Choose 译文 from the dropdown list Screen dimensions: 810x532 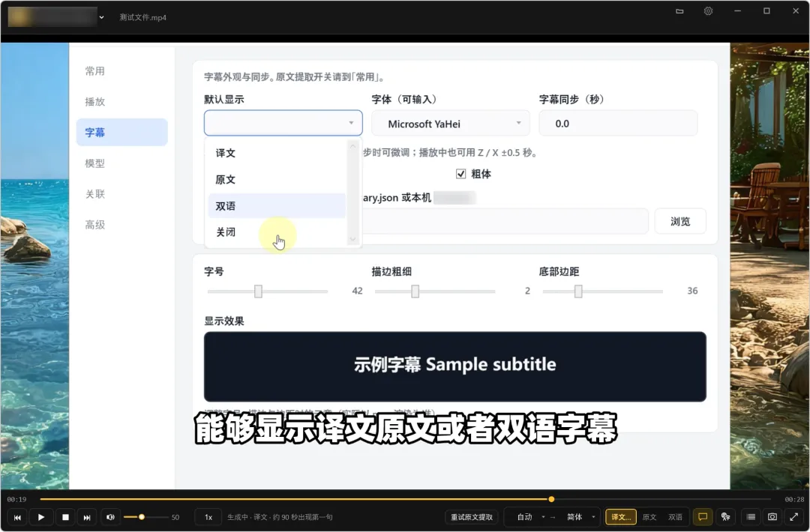[x=277, y=154]
